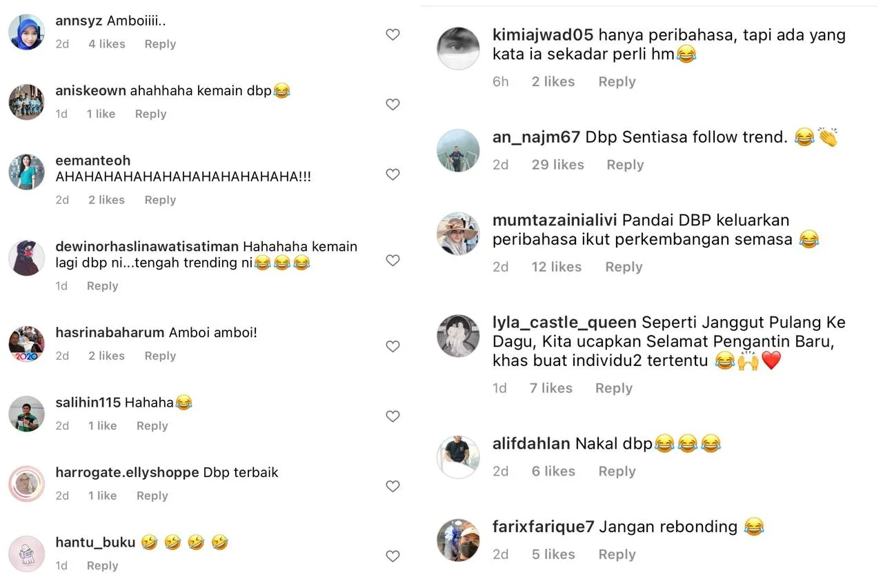View 12 likes on mumtazainialivi's comment
Viewport: 883px width, 588px height.
(556, 267)
